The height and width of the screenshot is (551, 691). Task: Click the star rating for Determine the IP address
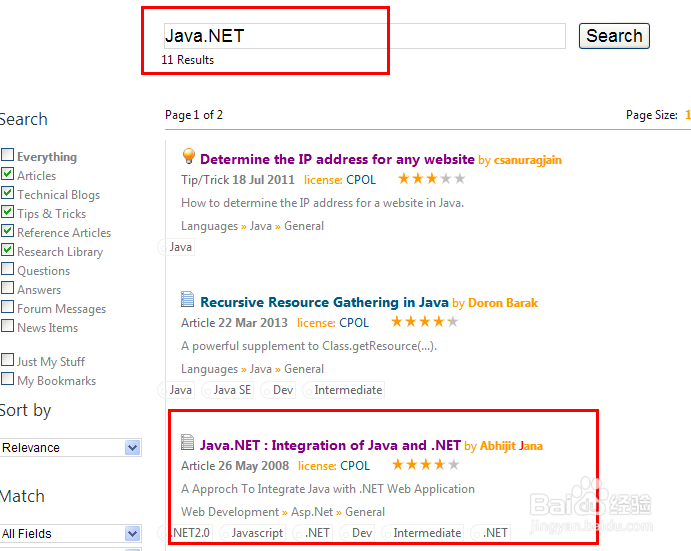(x=431, y=179)
